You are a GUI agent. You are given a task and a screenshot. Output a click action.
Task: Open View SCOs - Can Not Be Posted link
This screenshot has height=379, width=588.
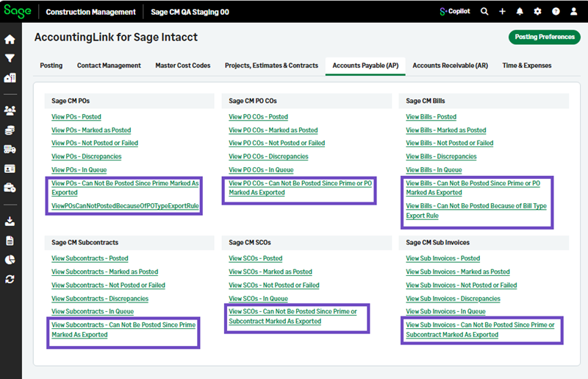(293, 316)
